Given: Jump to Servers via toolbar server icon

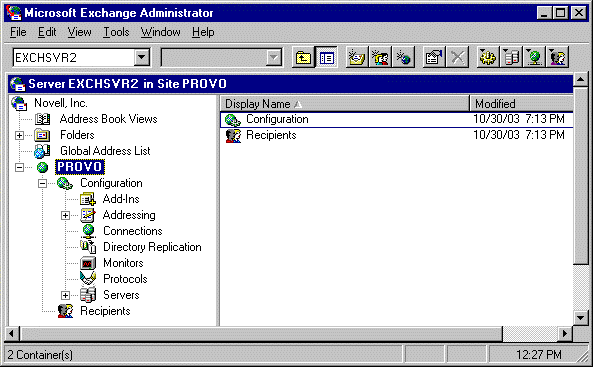Looking at the screenshot, I should pos(511,58).
